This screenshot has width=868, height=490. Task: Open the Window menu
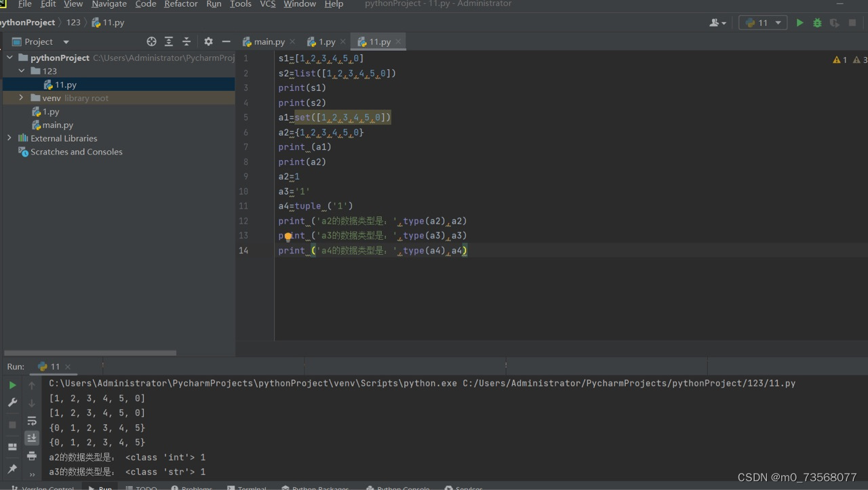coord(300,4)
